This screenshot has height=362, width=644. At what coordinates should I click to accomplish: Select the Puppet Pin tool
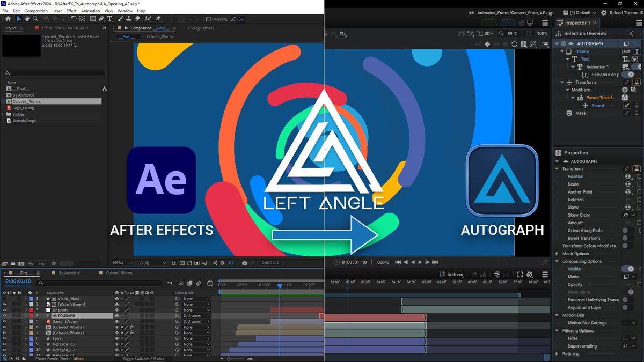pyautogui.click(x=158, y=19)
